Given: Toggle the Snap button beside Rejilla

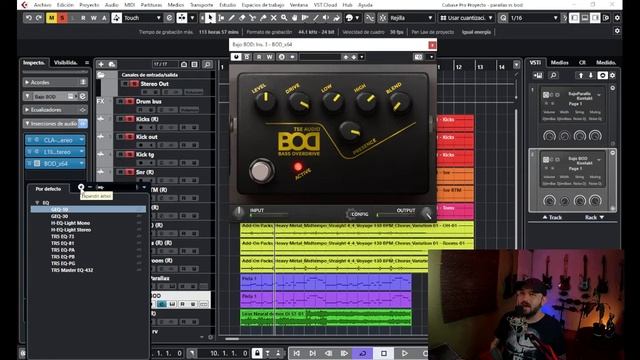Looking at the screenshot, I should tap(382, 18).
